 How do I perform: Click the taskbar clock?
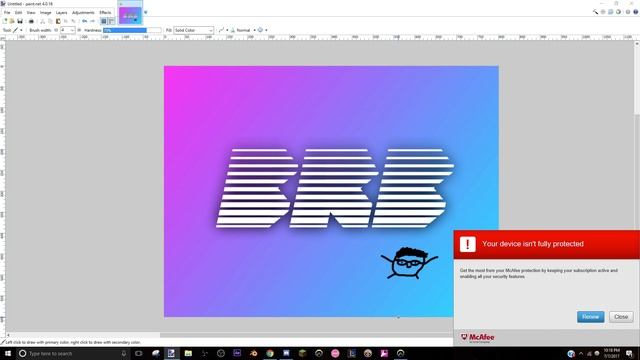click(x=611, y=353)
